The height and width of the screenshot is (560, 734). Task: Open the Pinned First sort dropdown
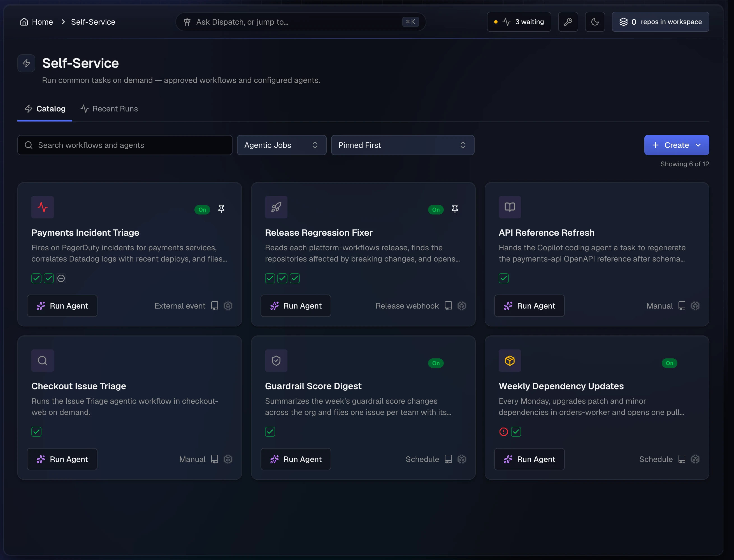403,145
